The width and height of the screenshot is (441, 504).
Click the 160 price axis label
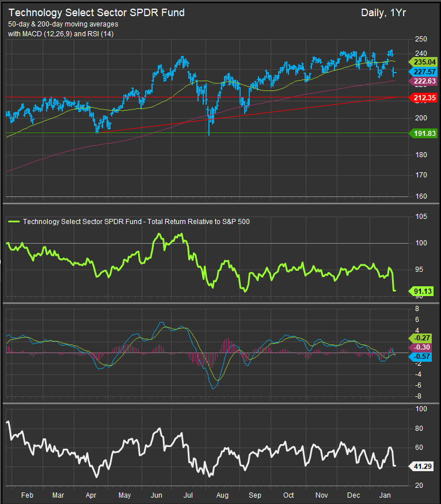pos(421,196)
